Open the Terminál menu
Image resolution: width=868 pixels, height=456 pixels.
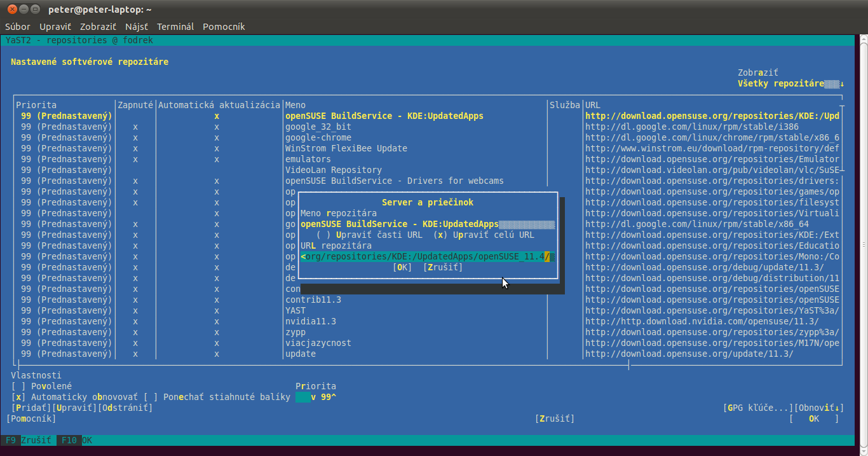[175, 27]
